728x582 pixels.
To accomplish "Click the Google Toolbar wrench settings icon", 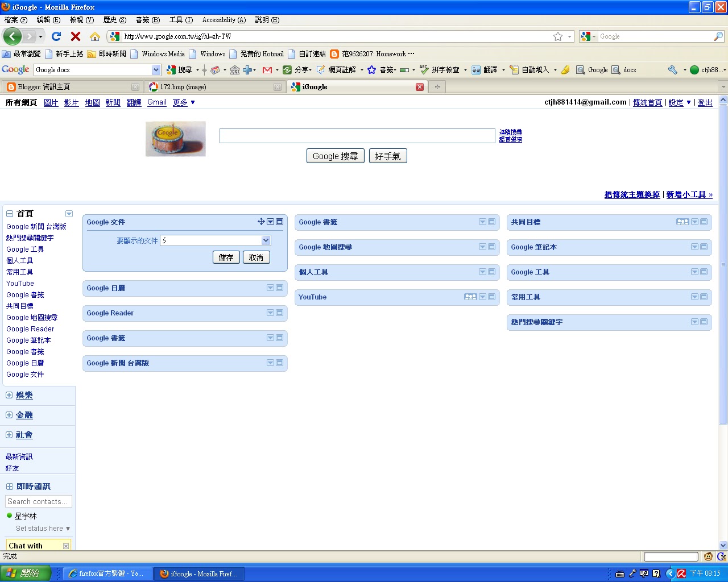I will tap(673, 70).
